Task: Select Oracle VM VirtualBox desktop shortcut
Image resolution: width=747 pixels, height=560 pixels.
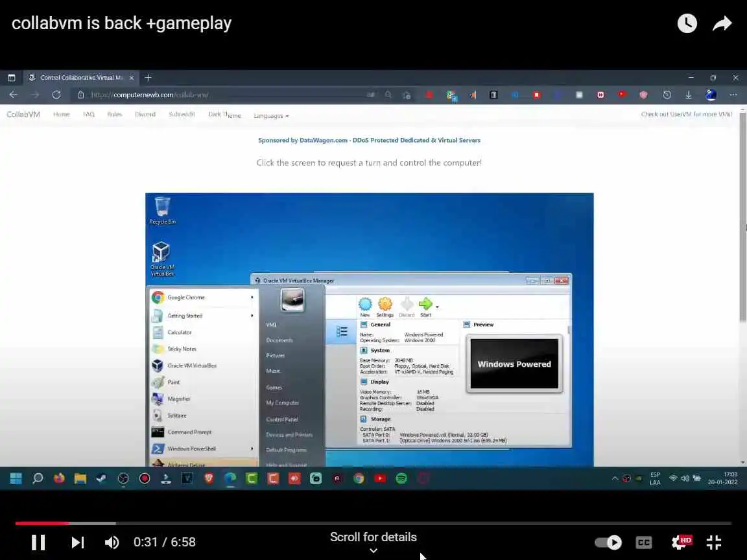Action: tap(162, 259)
